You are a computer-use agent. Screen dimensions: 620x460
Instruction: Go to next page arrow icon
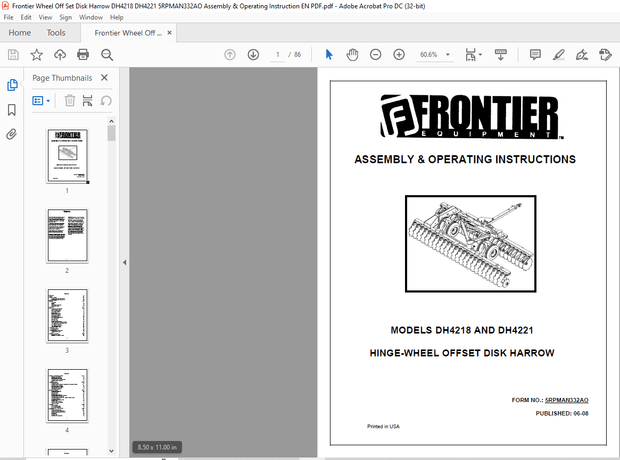[253, 55]
